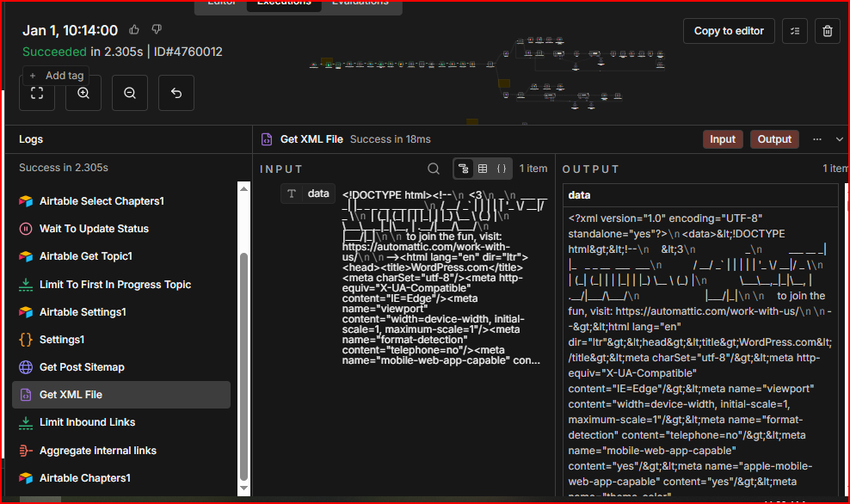Click the Airtable icon beside Airtable Settings1

26,312
